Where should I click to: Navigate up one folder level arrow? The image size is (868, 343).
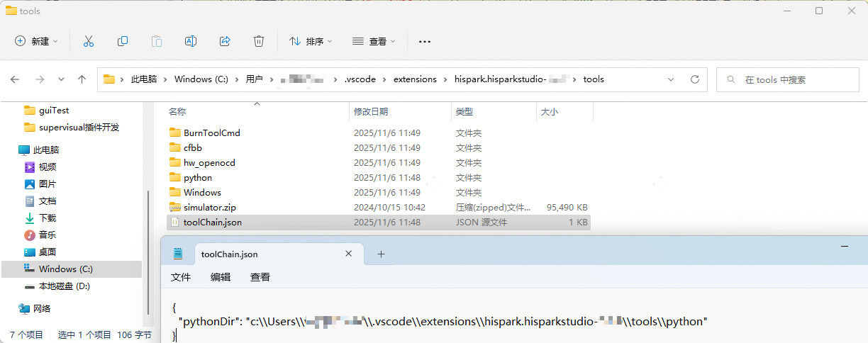82,79
